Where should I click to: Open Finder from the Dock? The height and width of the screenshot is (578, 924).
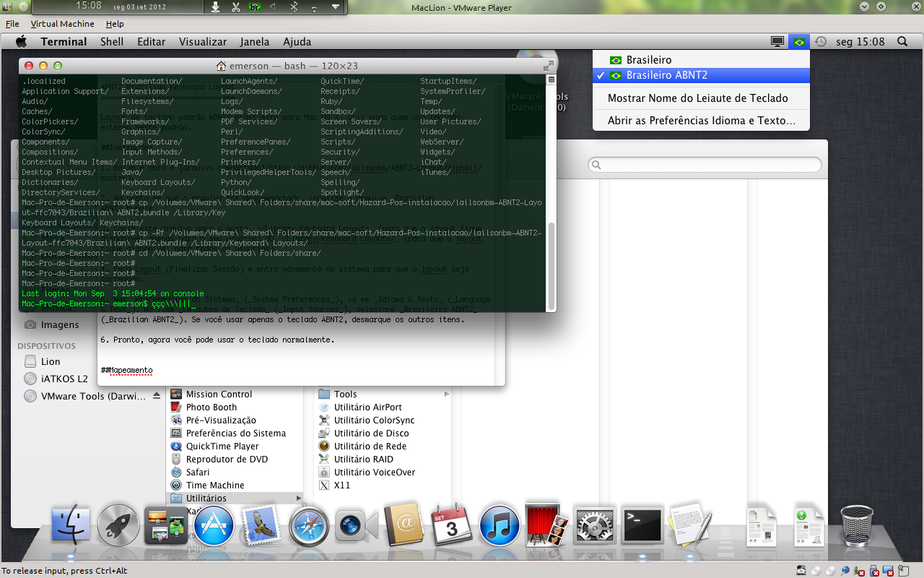(71, 525)
